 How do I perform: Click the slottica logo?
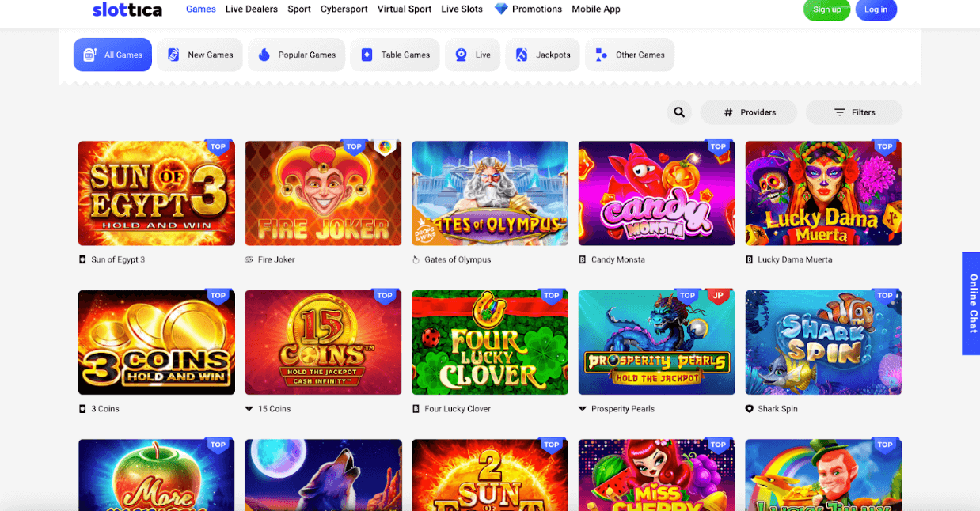point(127,9)
